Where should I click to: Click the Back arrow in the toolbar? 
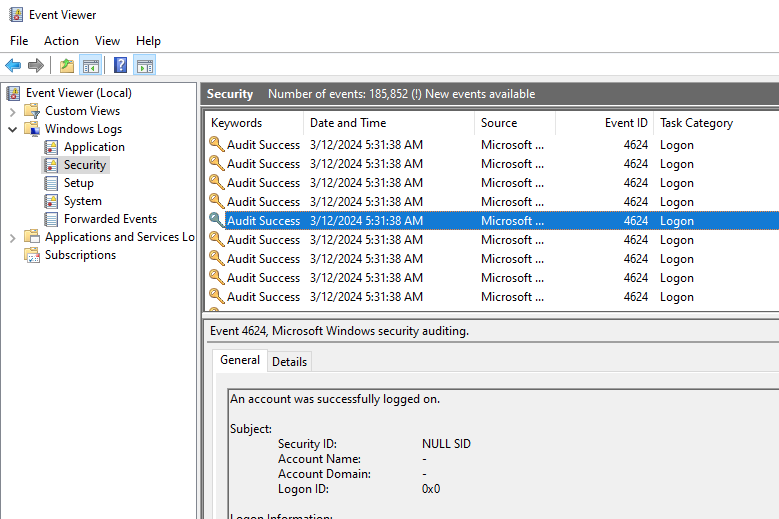pyautogui.click(x=13, y=66)
